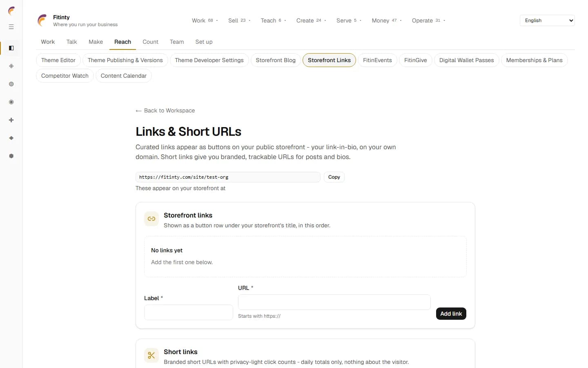This screenshot has height=368, width=588.
Task: Expand the Create 24 top menu
Action: (311, 20)
